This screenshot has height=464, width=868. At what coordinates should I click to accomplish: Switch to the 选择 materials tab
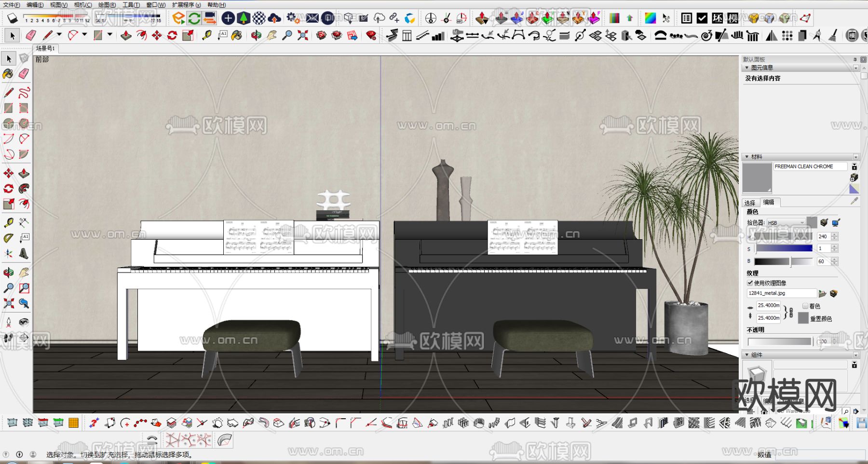(750, 203)
